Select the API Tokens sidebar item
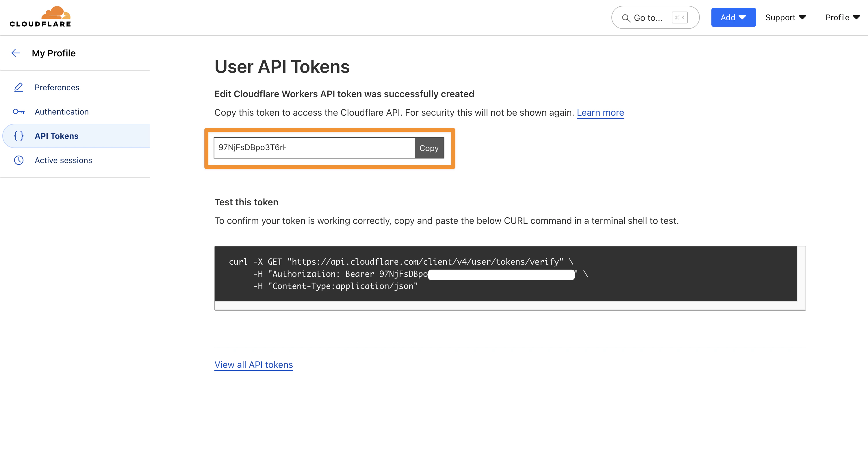The image size is (868, 461). coord(57,136)
